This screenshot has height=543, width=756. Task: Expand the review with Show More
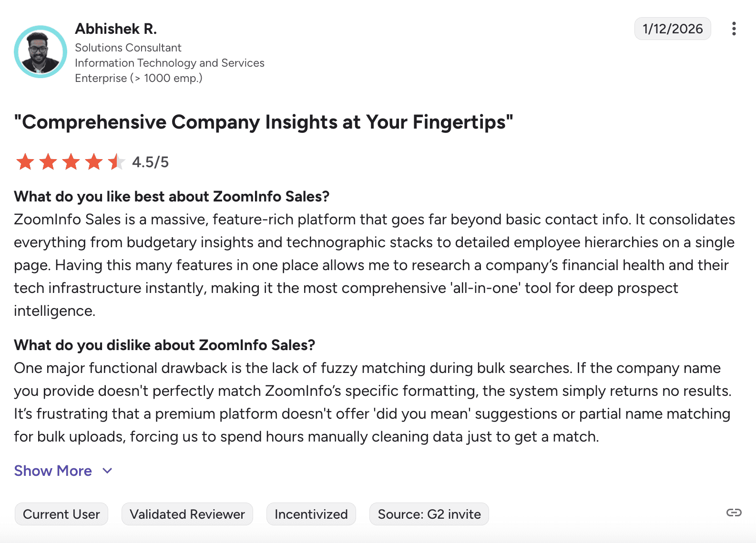[53, 471]
